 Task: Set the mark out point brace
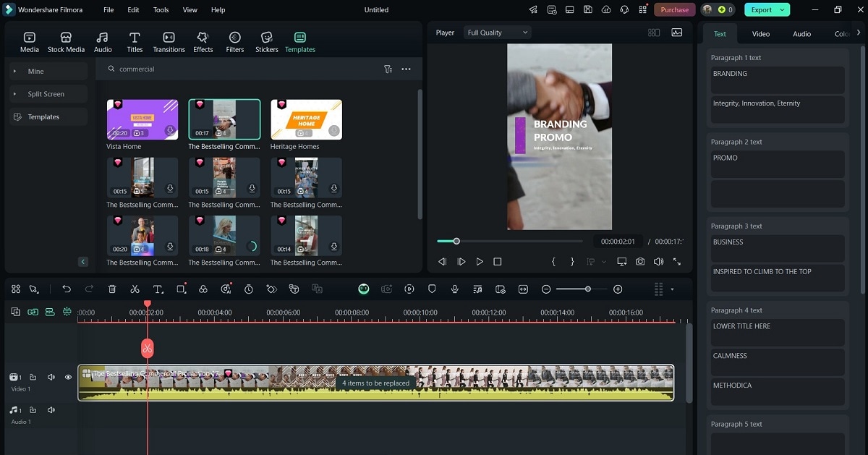(x=572, y=262)
